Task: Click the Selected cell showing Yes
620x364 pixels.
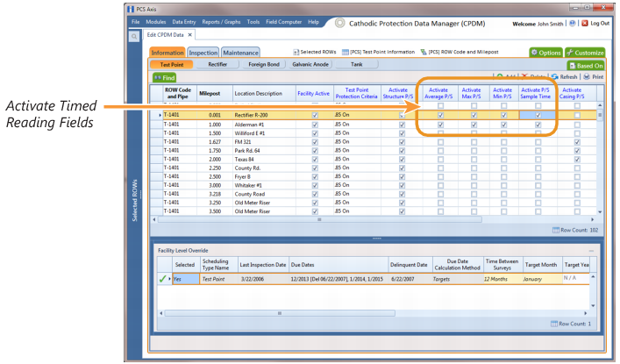Action: (186, 279)
